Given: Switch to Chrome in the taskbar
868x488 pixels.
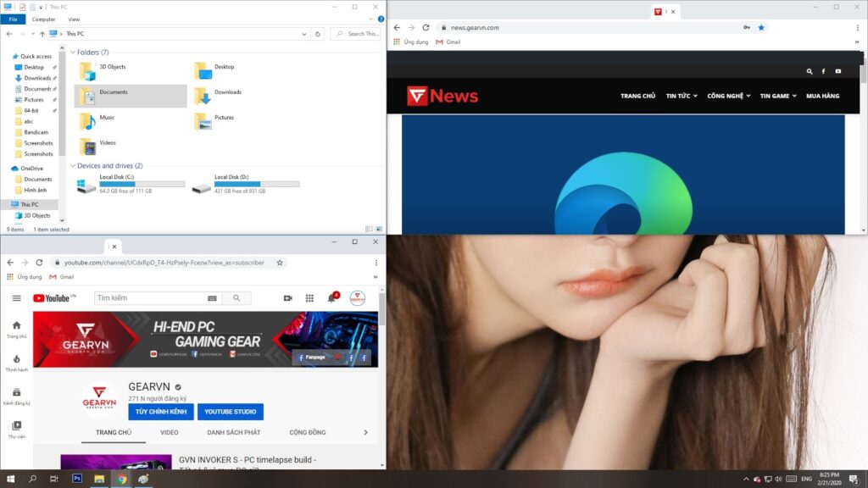Looking at the screenshot, I should 122,479.
